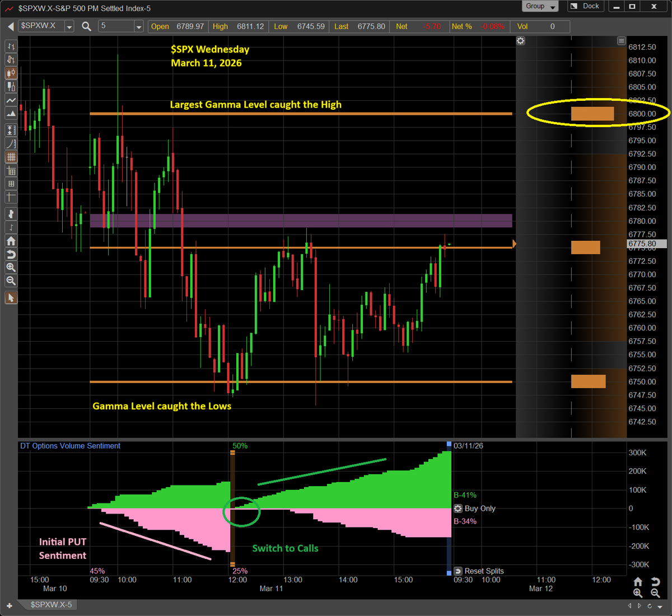
Task: Open the symbol dropdown next to $SPXW.X
Action: pos(69,26)
